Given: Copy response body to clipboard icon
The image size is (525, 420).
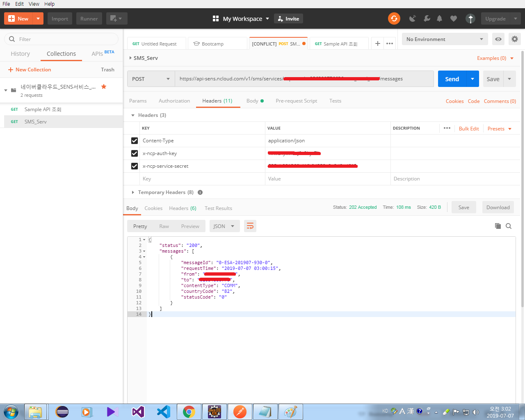Looking at the screenshot, I should point(498,226).
